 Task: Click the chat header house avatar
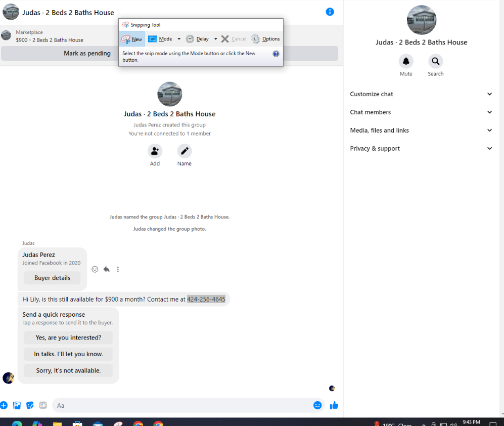pyautogui.click(x=11, y=12)
